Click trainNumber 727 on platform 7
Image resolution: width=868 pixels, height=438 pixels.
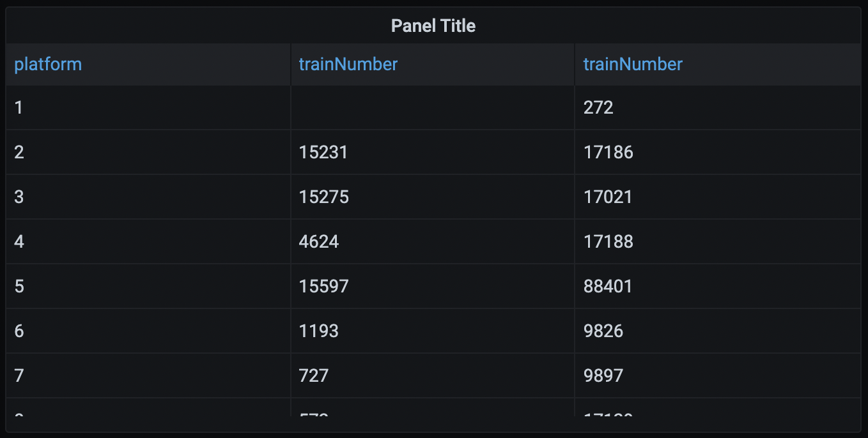(x=313, y=375)
